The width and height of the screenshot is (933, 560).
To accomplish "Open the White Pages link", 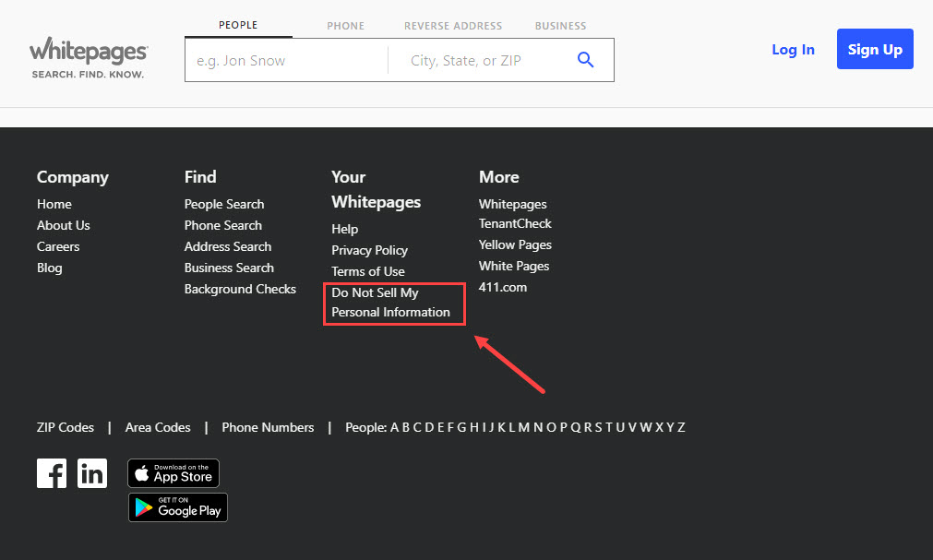I will click(x=514, y=266).
